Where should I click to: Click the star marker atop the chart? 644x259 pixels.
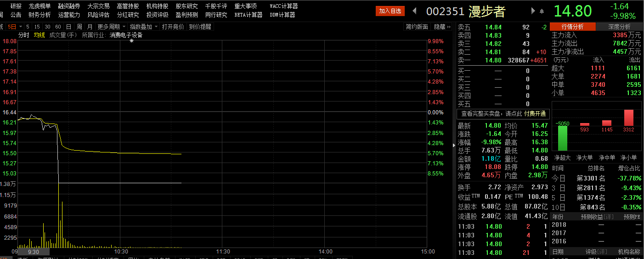132,41
